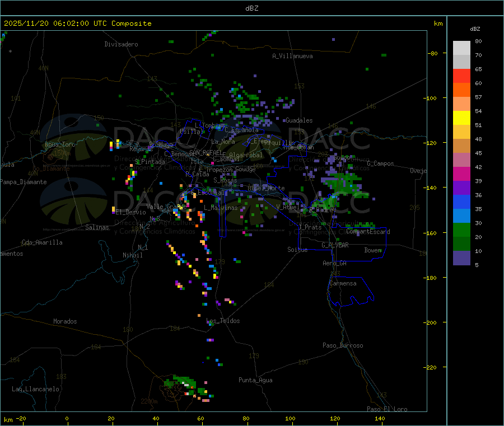
Task: Click the Lag_Llancanelo label
Action: pyautogui.click(x=36, y=388)
